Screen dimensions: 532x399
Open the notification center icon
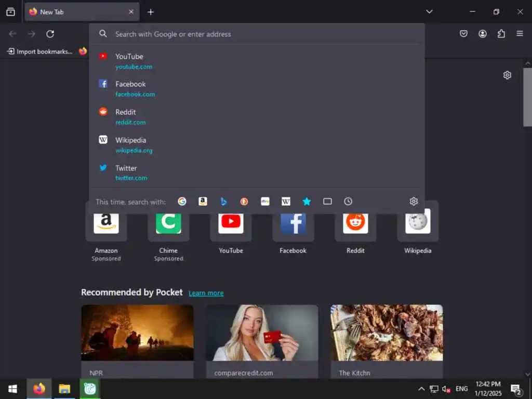(x=516, y=390)
